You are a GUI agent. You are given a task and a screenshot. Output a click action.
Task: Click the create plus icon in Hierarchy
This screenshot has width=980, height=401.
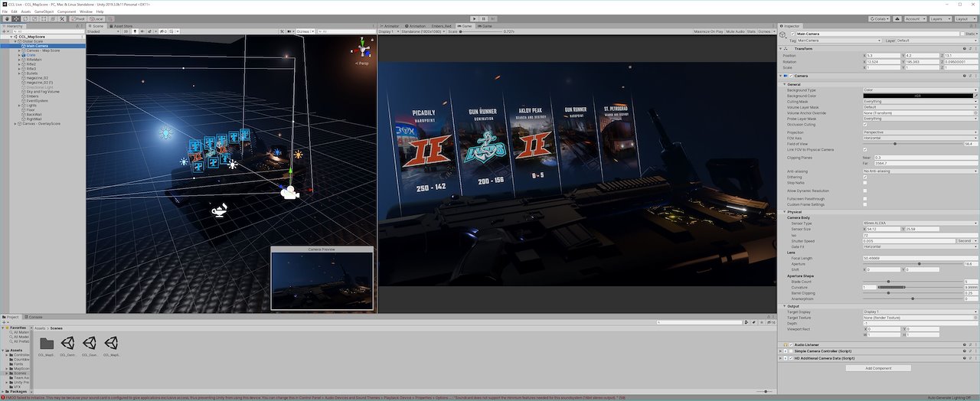4,31
